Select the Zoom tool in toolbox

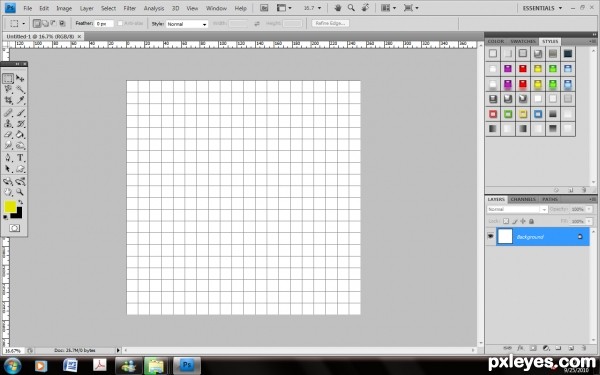[20, 192]
